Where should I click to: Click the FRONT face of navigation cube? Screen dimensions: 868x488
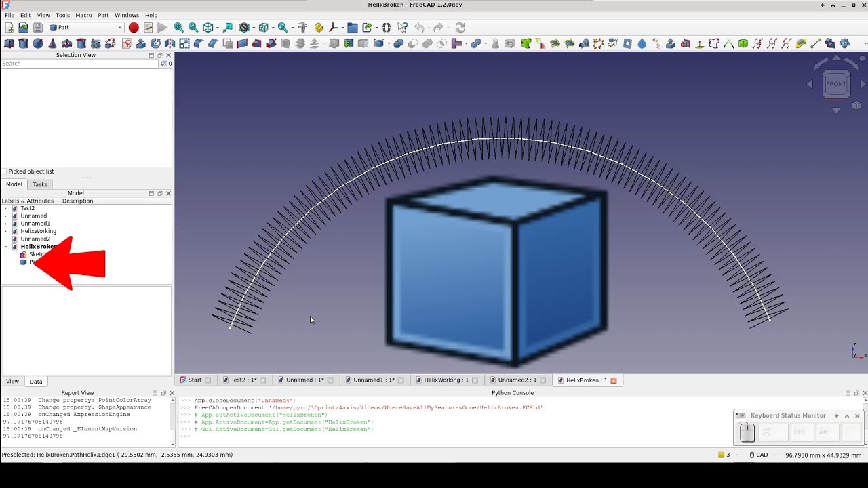(x=836, y=84)
